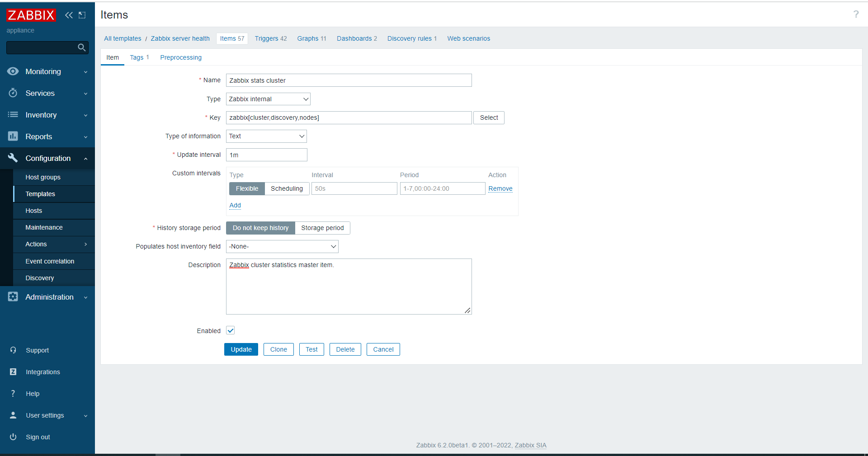Click the sidebar search magnifier icon
868x456 pixels.
(x=81, y=47)
